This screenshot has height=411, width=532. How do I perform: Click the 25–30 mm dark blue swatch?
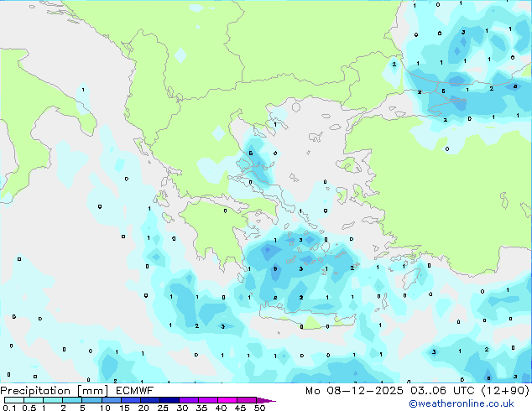[x=170, y=400]
